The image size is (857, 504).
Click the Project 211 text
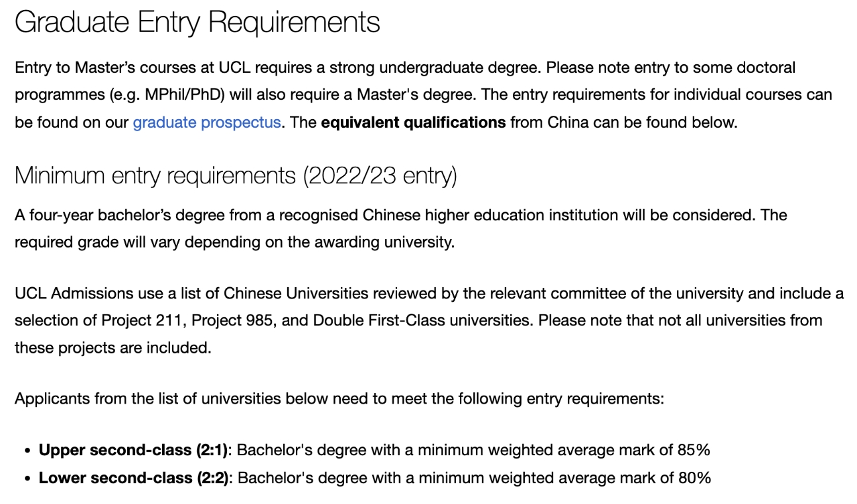(x=142, y=321)
